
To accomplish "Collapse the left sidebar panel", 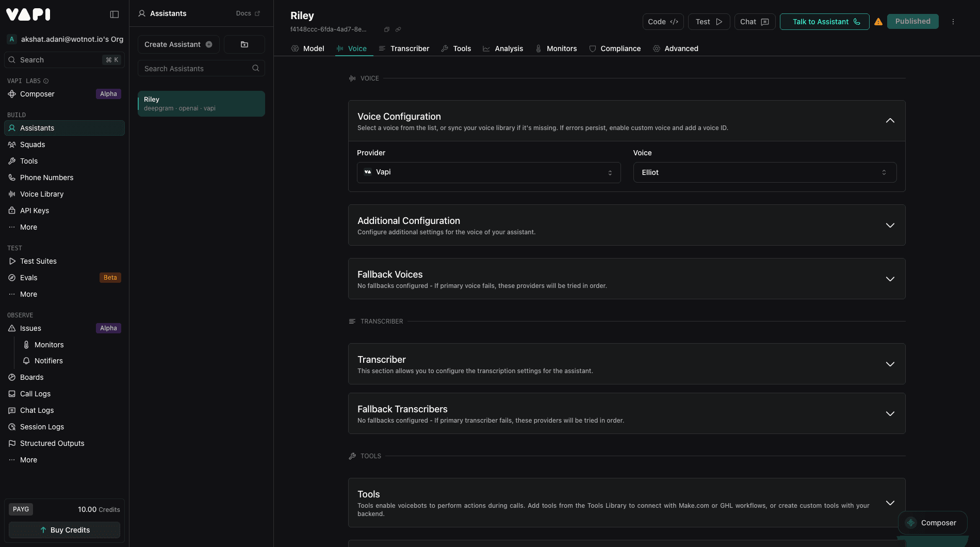I will (x=113, y=14).
